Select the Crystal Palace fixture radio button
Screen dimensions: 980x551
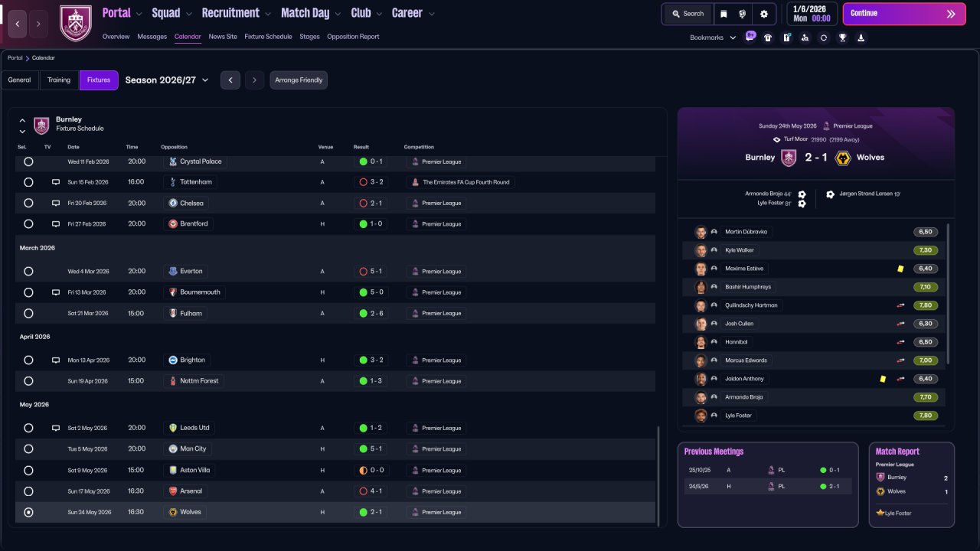pos(28,161)
